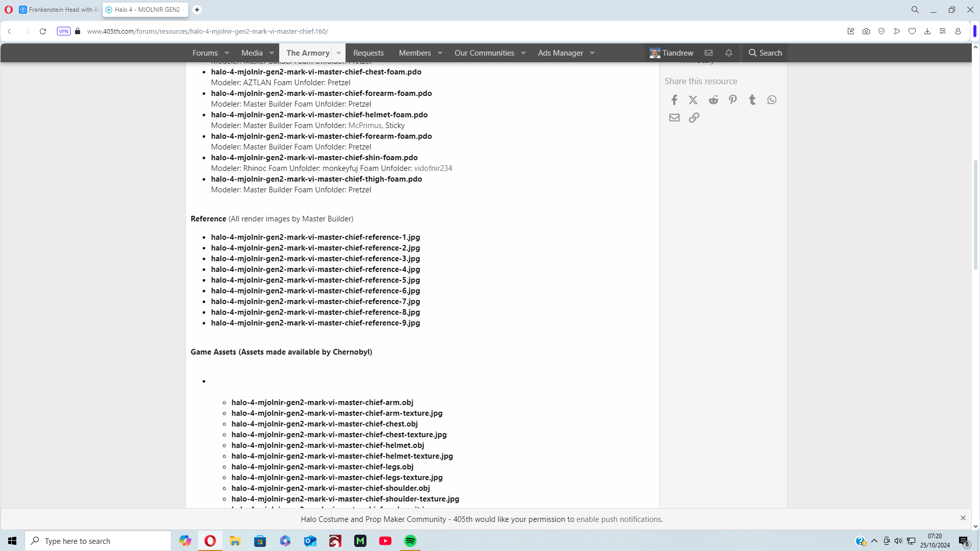Click Windows taskbar search box

pyautogui.click(x=98, y=541)
